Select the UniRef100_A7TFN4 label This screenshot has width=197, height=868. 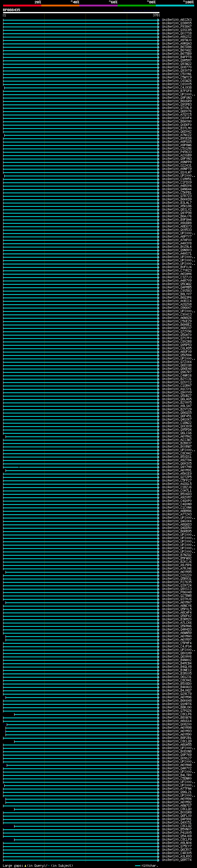pos(177,789)
